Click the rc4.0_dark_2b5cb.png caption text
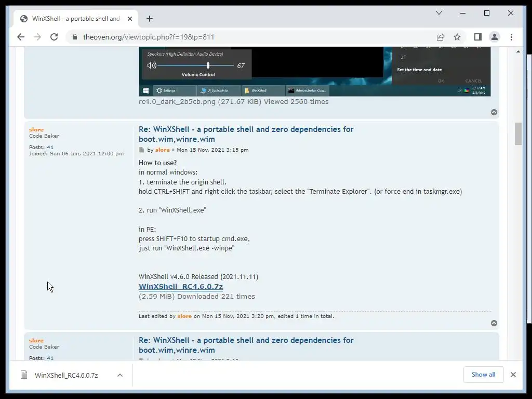 (x=233, y=101)
